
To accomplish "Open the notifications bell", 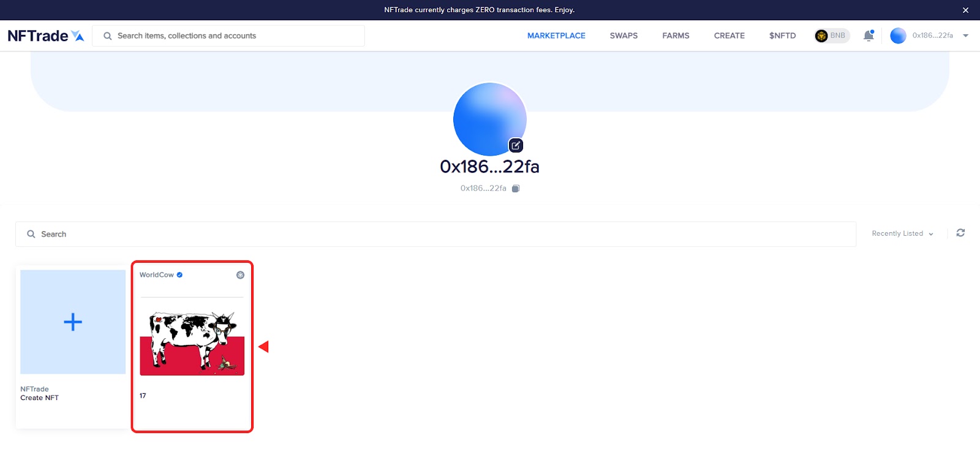I will [x=869, y=36].
